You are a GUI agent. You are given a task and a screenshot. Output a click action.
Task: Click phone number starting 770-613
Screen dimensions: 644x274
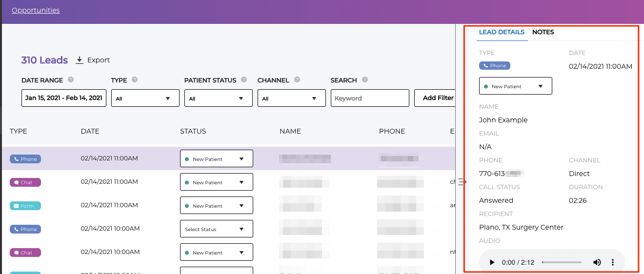[x=502, y=174]
